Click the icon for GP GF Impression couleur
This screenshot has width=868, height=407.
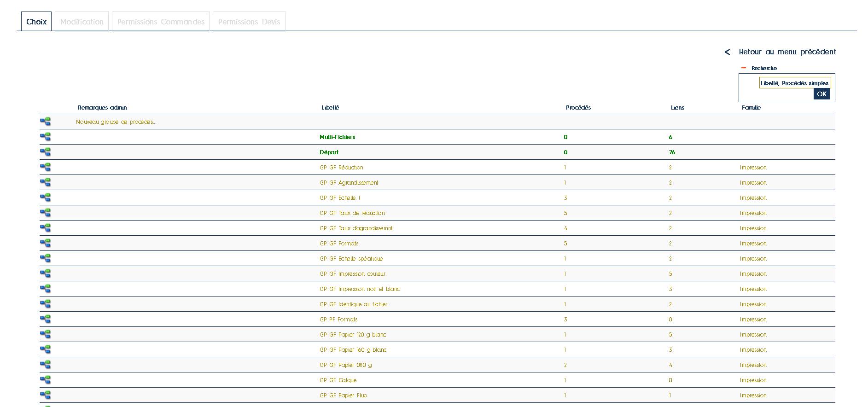point(45,273)
